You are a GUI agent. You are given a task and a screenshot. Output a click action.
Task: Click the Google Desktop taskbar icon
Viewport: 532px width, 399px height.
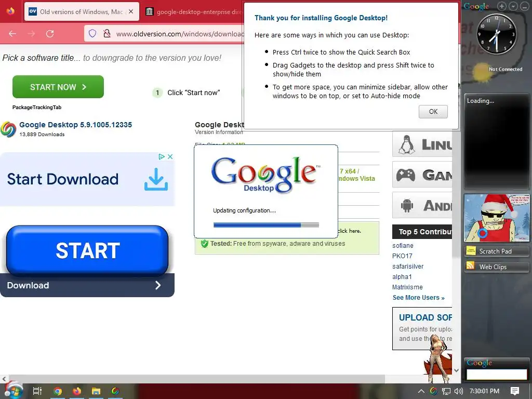tap(115, 391)
